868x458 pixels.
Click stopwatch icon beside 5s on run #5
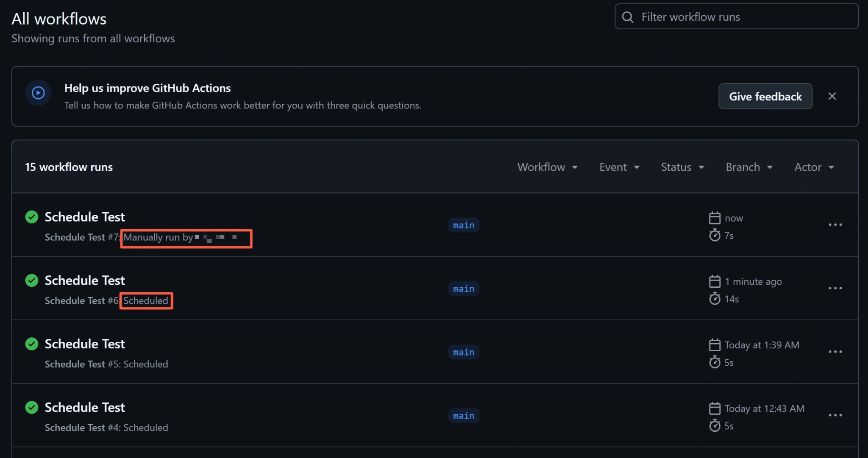click(715, 362)
